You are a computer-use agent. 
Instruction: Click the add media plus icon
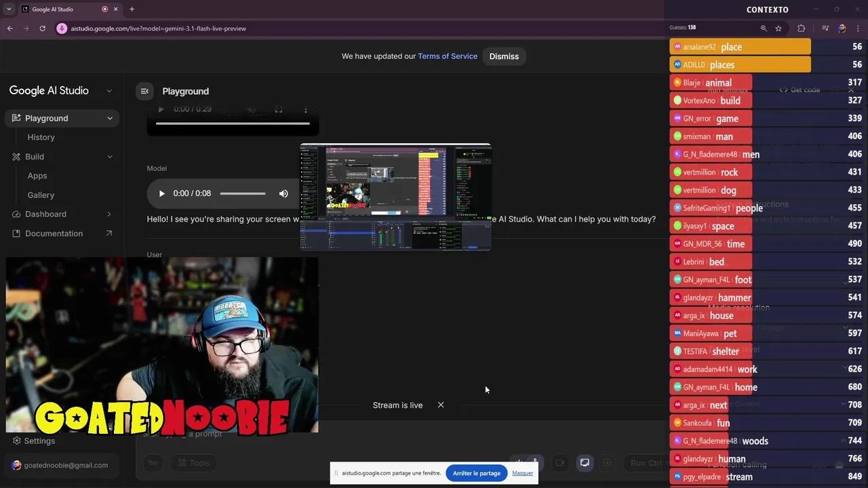pos(607,463)
